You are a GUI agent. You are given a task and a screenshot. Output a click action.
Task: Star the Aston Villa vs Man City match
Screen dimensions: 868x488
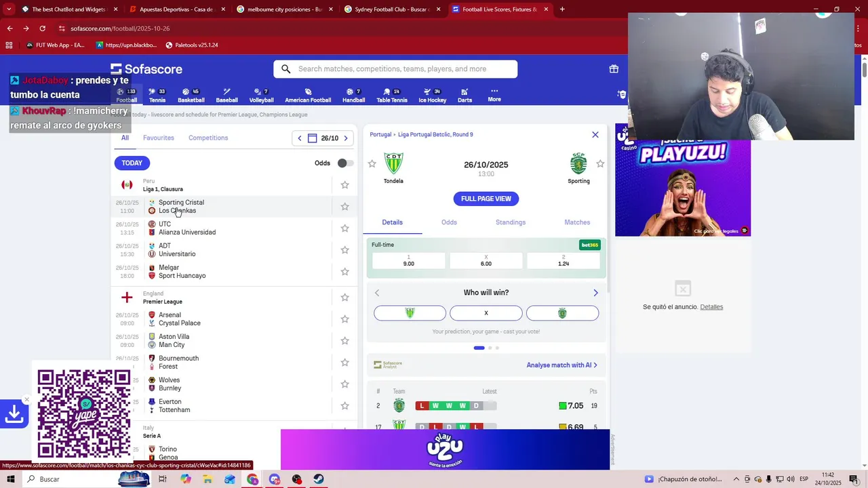coord(344,341)
